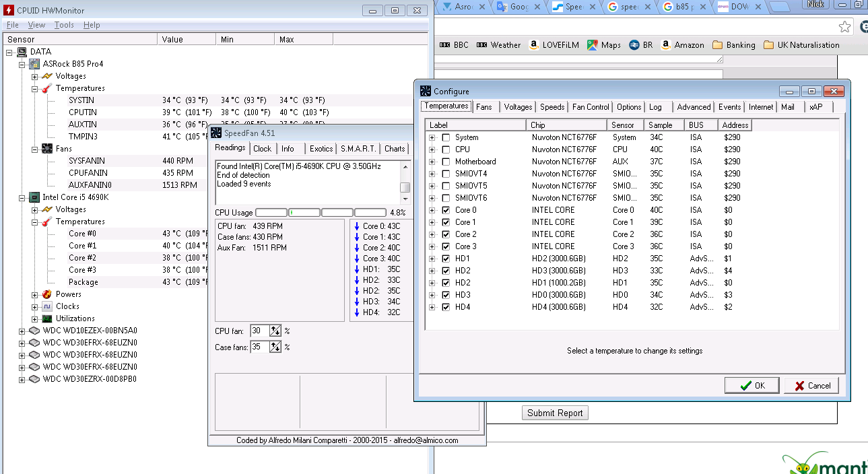Image resolution: width=868 pixels, height=474 pixels.
Task: Tick the SMIOVT4 checkbox
Action: (x=446, y=174)
